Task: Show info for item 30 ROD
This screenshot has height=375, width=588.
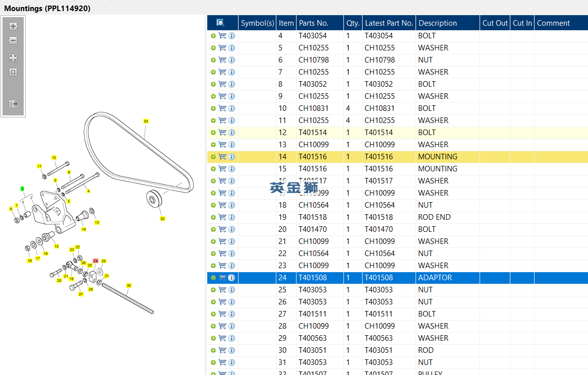Action: tap(232, 350)
